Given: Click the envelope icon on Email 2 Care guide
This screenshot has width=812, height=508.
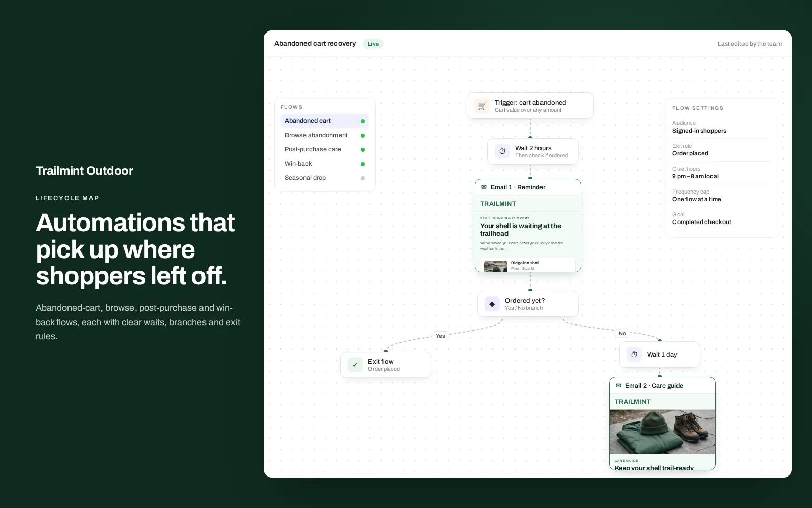Looking at the screenshot, I should [x=618, y=386].
